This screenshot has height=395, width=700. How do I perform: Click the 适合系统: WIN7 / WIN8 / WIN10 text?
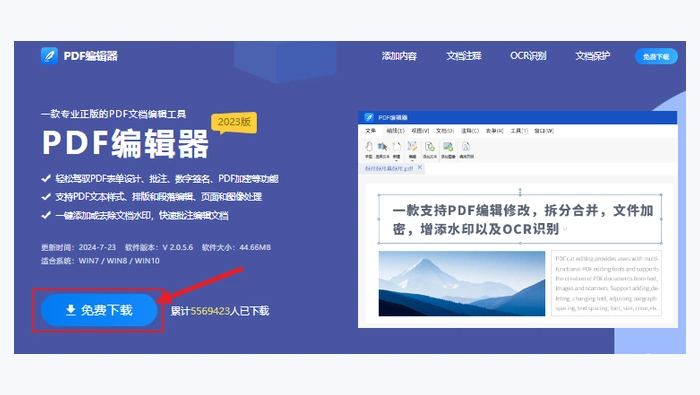pyautogui.click(x=100, y=261)
